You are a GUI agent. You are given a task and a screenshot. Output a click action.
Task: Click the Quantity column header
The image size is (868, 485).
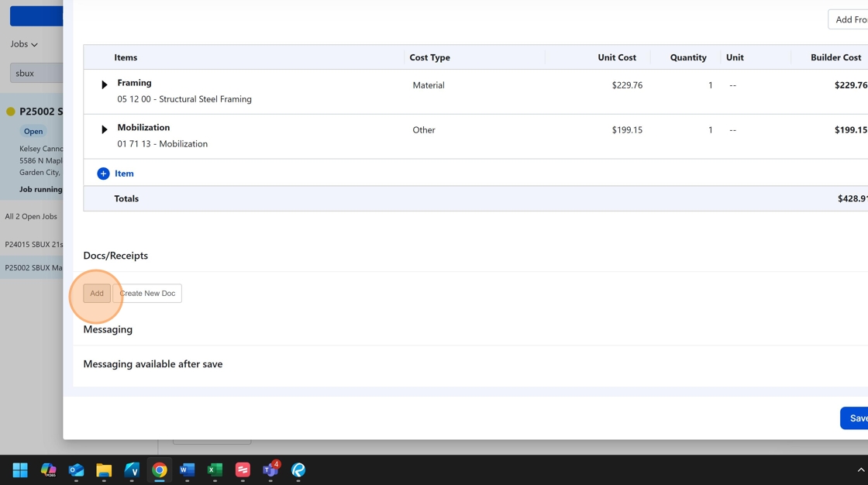(x=688, y=57)
